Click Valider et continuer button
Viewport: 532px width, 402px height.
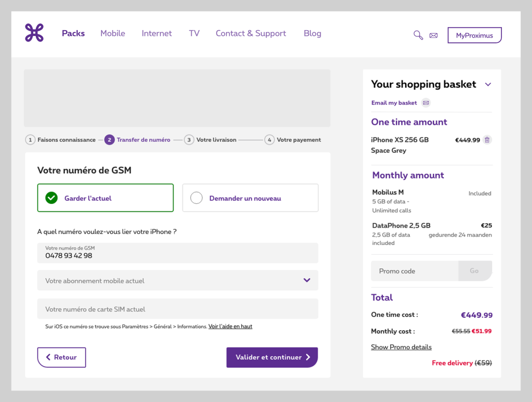pos(272,357)
